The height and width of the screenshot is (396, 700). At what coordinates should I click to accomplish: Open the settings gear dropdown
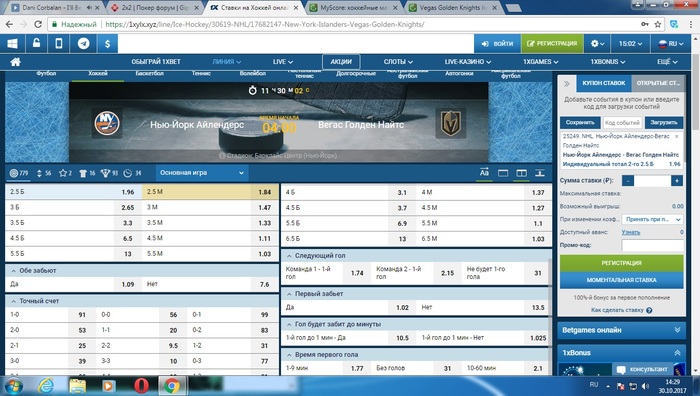(x=597, y=44)
